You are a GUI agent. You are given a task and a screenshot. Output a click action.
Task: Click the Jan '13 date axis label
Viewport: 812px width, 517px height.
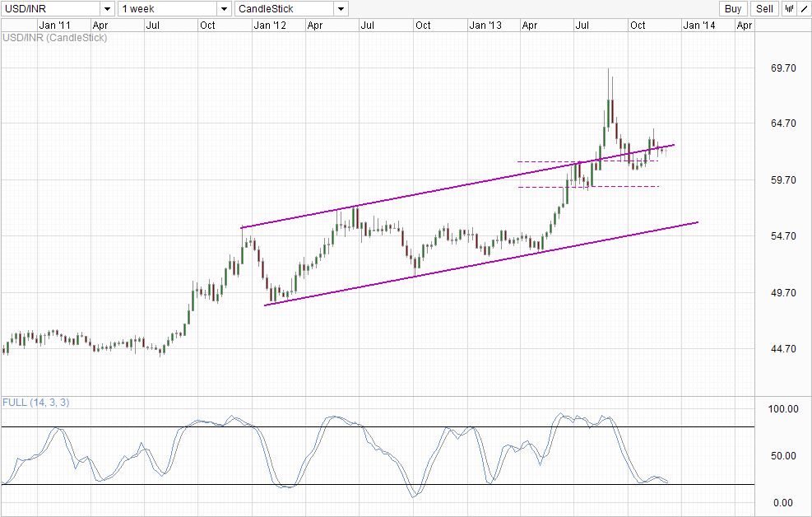click(485, 26)
